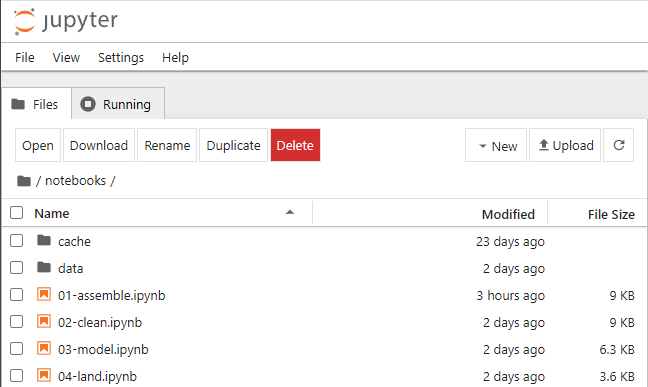The width and height of the screenshot is (648, 387).
Task: Open the data folder name
Action: pos(71,268)
